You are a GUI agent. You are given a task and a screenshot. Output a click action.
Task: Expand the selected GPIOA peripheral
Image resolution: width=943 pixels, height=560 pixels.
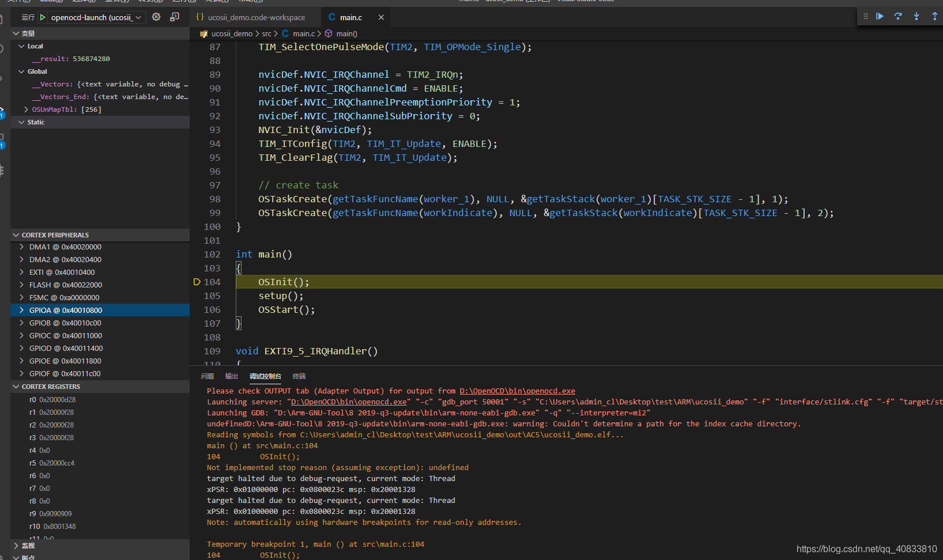(22, 310)
